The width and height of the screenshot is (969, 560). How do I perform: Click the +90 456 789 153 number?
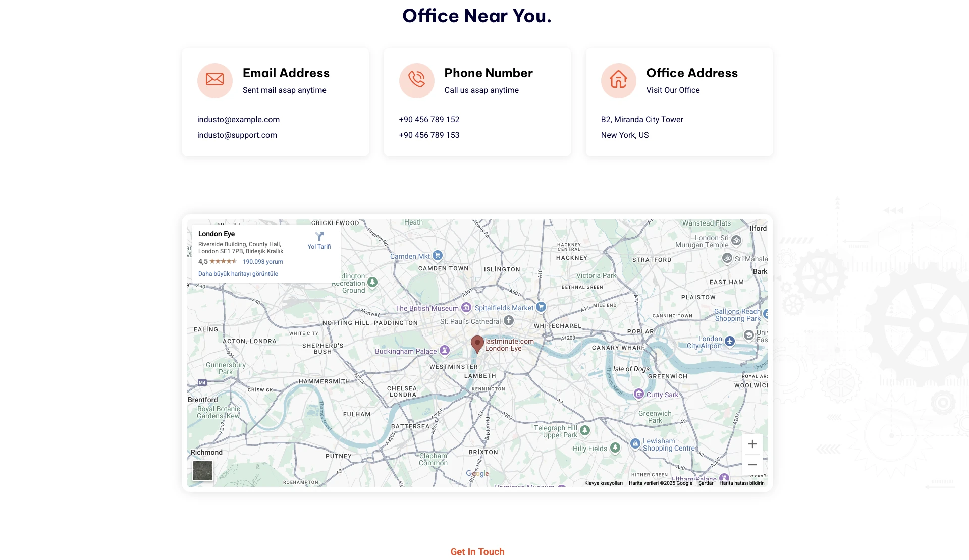point(429,135)
